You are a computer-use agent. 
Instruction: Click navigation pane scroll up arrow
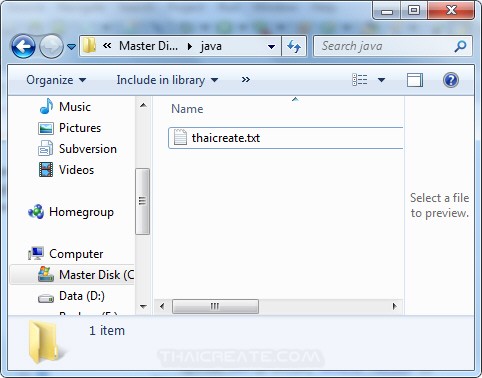[x=143, y=106]
